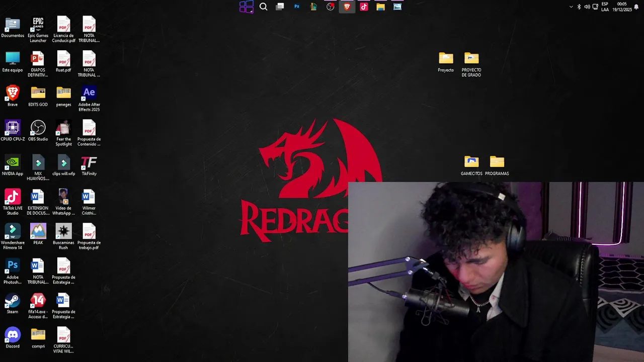Select the Este equipo icon
Image resolution: width=644 pixels, height=362 pixels.
pos(13,62)
